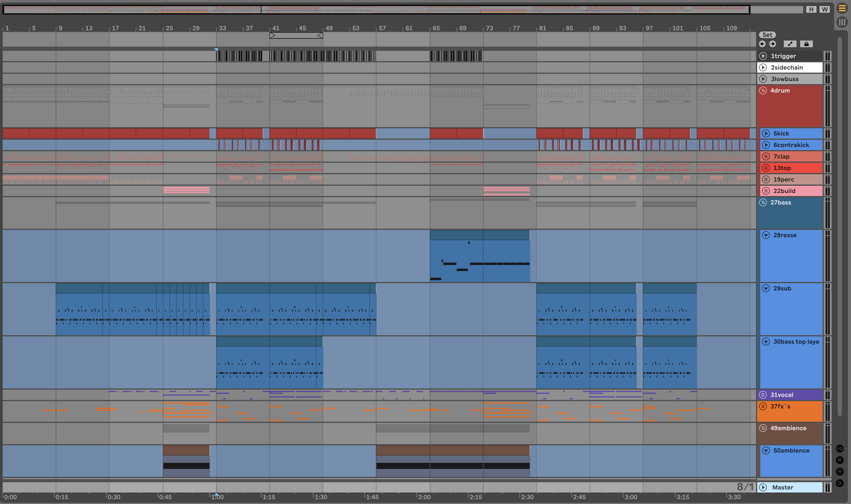Collapse the 29sub track
The width and height of the screenshot is (851, 504).
point(766,288)
